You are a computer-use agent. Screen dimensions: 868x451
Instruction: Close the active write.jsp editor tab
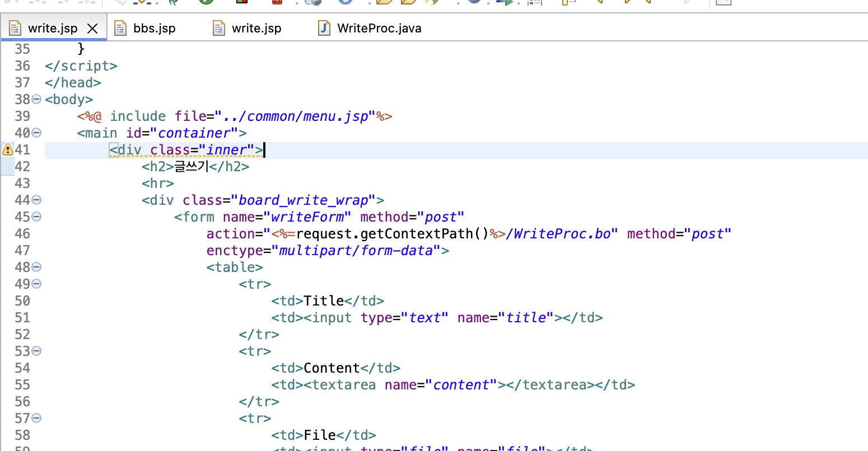pos(93,29)
